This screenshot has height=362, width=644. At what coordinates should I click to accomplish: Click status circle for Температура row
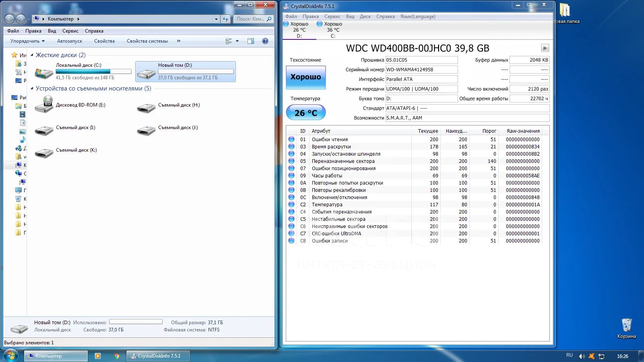tap(291, 204)
